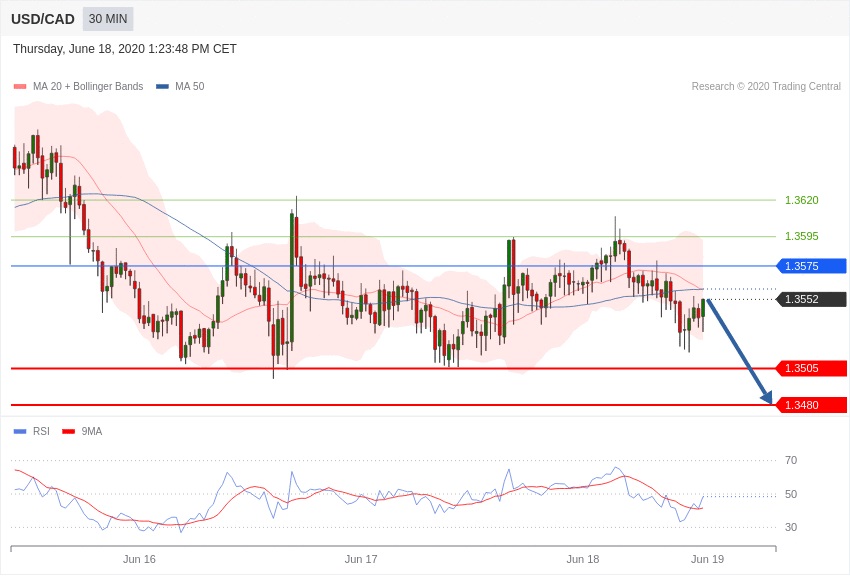Viewport: 850px width, 576px height.
Task: Select the USD/CAD pair title
Action: 43,19
